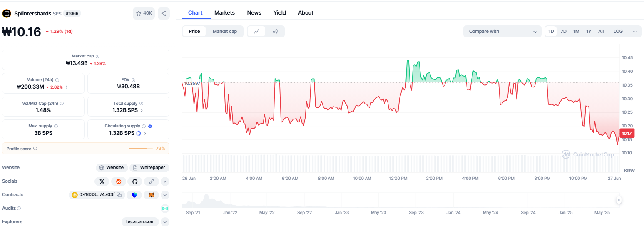This screenshot has width=644, height=226.
Task: Open the Yield tab
Action: tap(280, 12)
